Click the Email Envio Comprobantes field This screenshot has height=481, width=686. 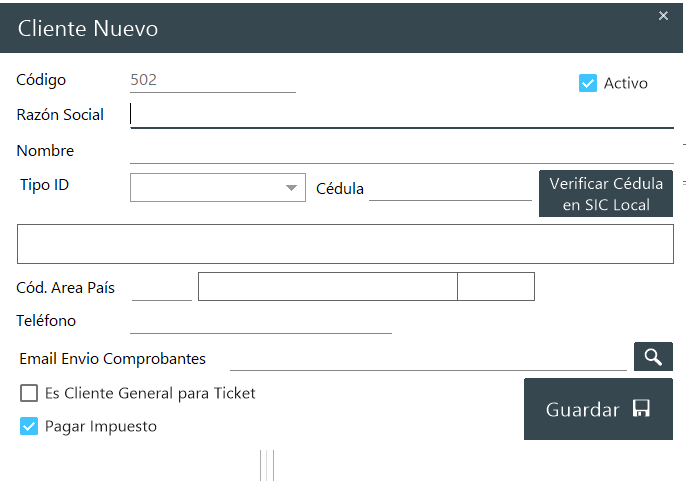click(x=427, y=358)
